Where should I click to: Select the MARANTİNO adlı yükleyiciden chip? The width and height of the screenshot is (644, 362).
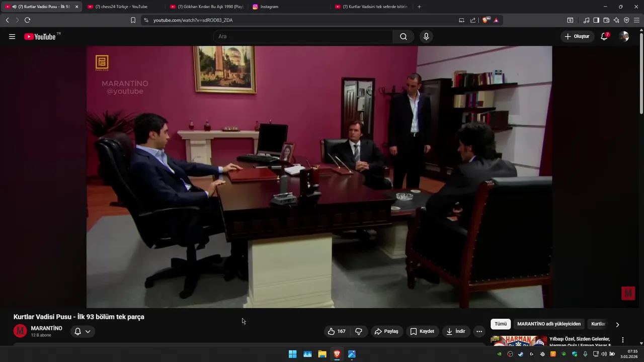coord(549,324)
